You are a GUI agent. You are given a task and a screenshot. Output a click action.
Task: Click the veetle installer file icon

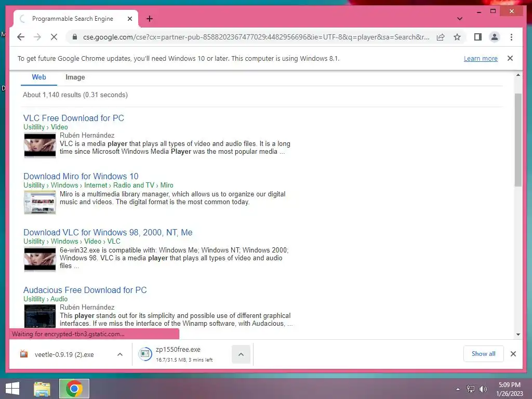(x=24, y=354)
